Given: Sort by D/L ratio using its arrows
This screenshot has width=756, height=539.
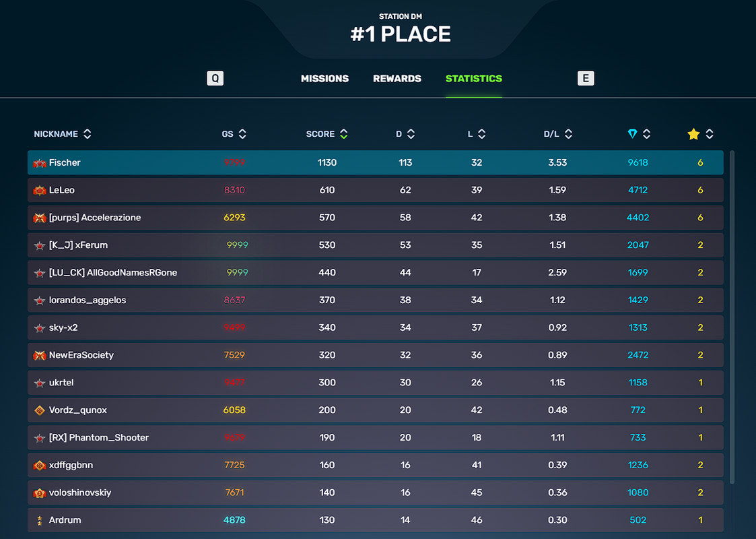Looking at the screenshot, I should pyautogui.click(x=568, y=133).
